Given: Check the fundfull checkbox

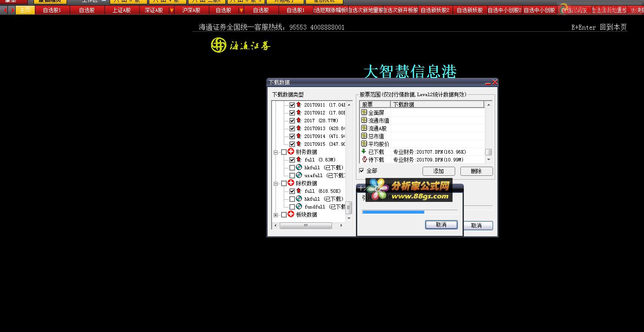Looking at the screenshot, I should (x=292, y=207).
